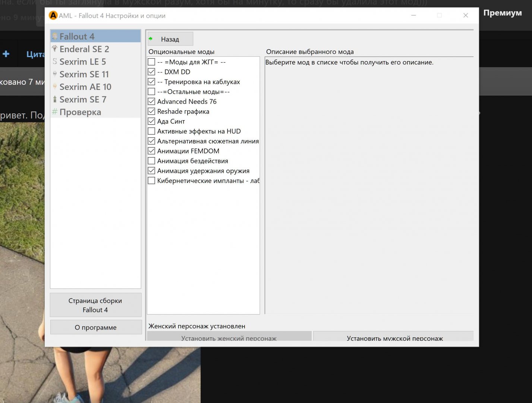
Task: Click the Sexrim AE 10 icon
Action: (x=55, y=87)
